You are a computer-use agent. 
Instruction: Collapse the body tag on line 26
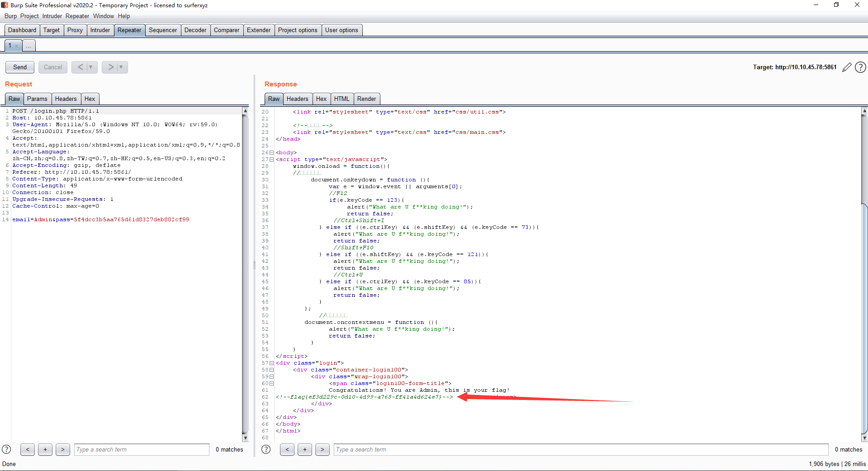tap(272, 152)
